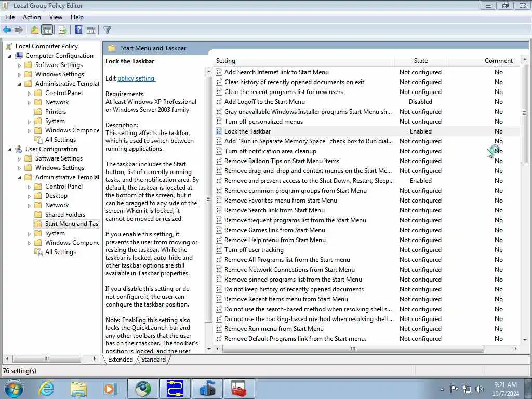
Task: Click the settings list vertical scrollbar
Action: tap(525, 114)
